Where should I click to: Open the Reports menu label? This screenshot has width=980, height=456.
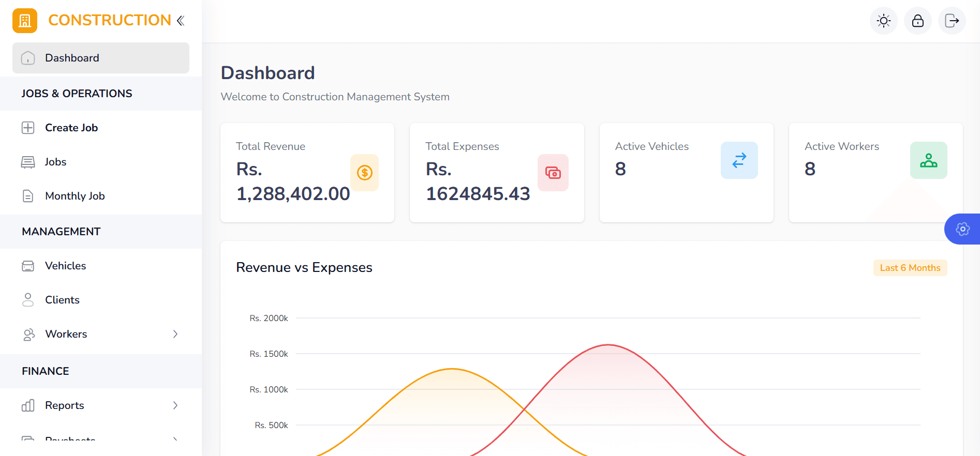(65, 405)
